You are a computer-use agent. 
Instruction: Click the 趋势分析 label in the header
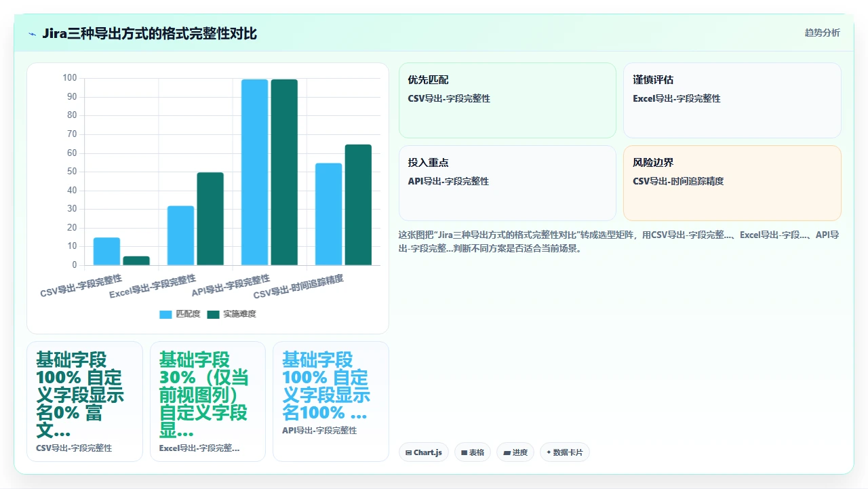[822, 33]
